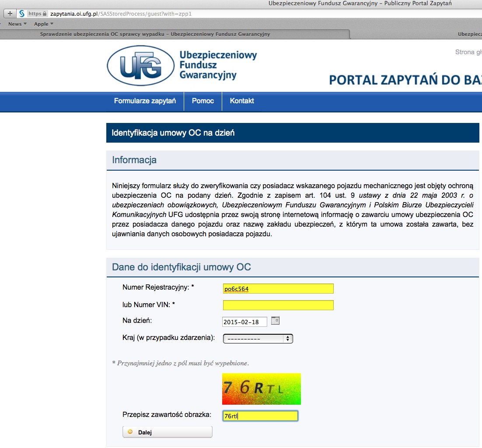Screen dimensions: 482x448
Task: Select the Pomoc menu item
Action: [x=203, y=101]
